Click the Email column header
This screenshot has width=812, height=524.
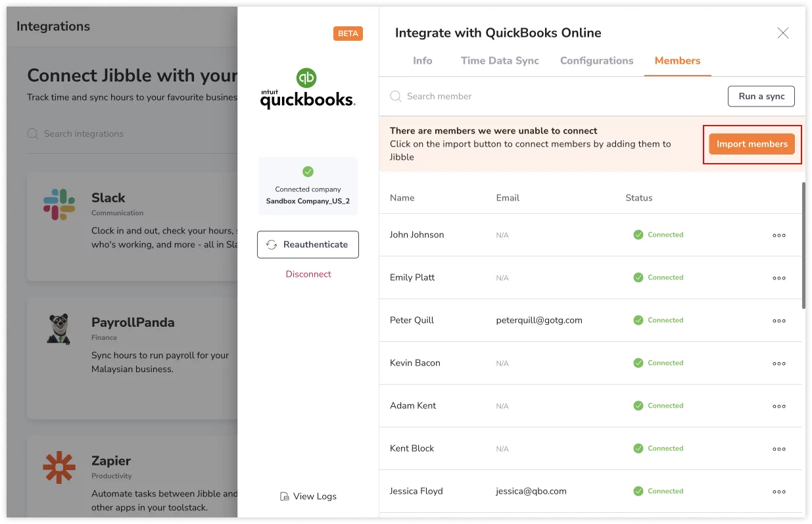click(x=508, y=198)
